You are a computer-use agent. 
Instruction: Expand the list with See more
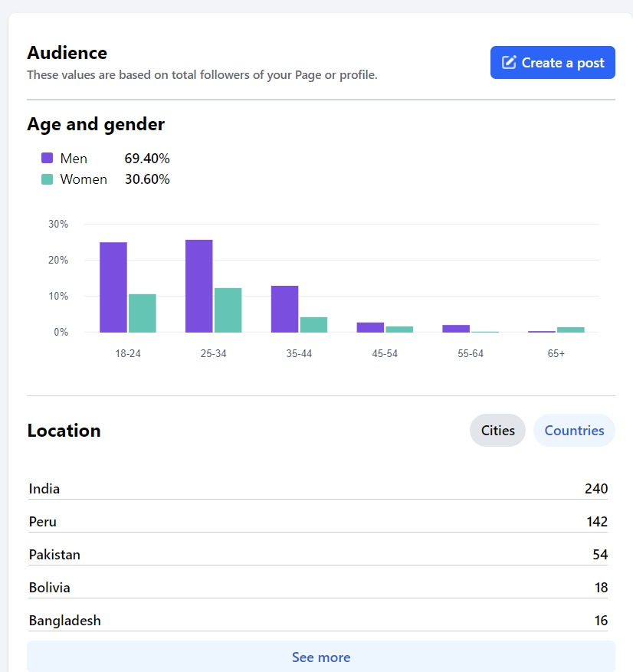(x=320, y=657)
